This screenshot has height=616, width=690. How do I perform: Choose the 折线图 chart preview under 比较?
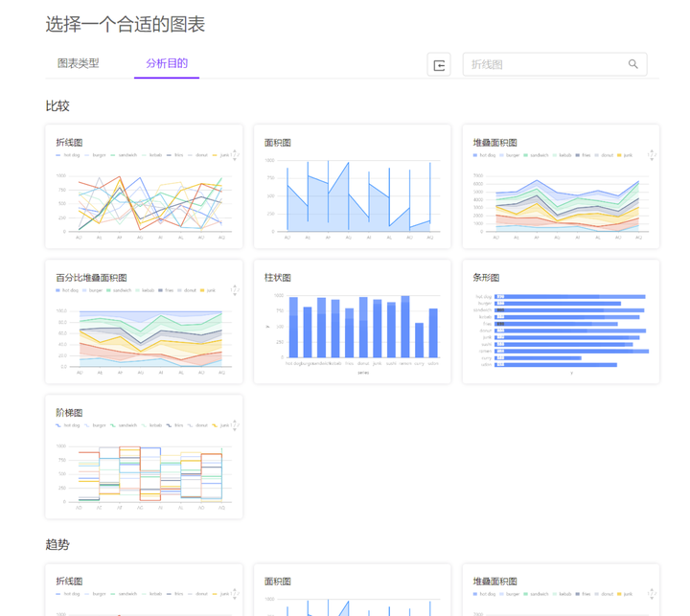(x=144, y=187)
